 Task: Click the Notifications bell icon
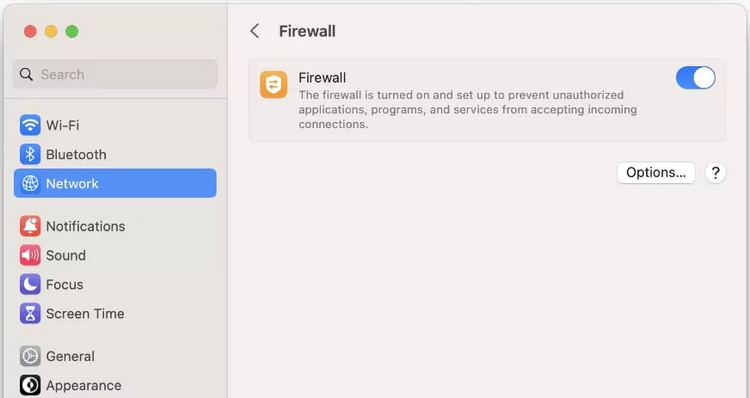pyautogui.click(x=30, y=226)
